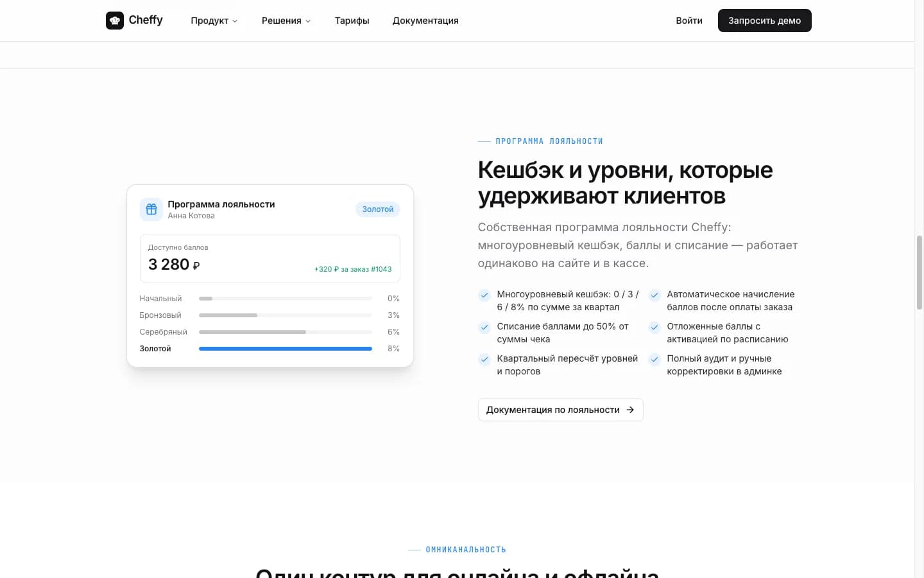Click the Доступно баллов label

coord(178,247)
